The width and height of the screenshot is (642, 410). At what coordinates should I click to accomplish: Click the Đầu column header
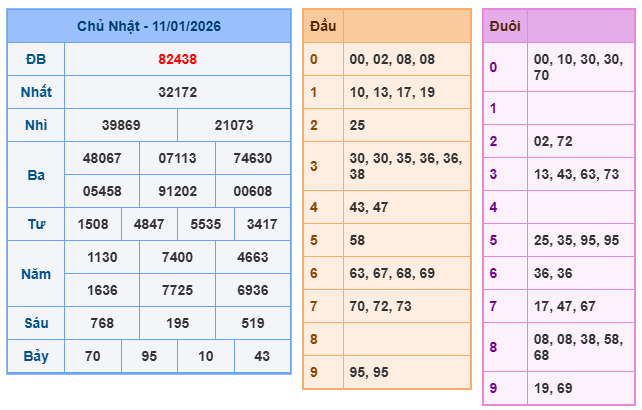point(323,25)
